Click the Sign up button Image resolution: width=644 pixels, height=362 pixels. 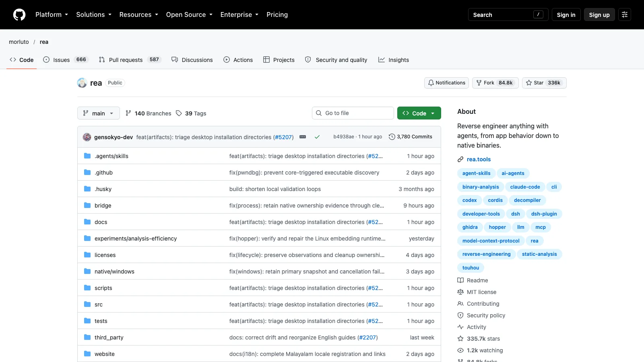599,15
